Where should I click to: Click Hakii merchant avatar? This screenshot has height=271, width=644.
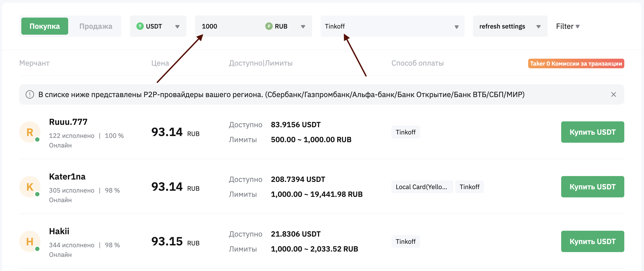(x=30, y=241)
